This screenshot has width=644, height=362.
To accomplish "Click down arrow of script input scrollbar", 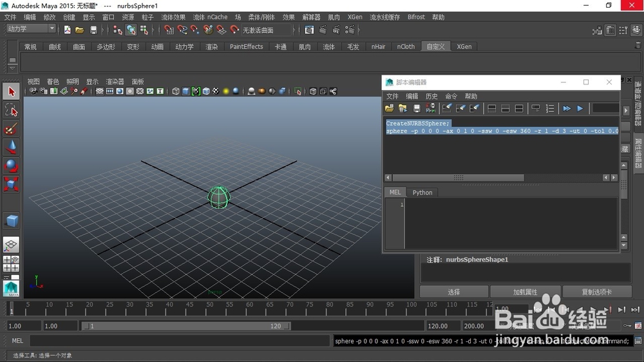I will (624, 245).
